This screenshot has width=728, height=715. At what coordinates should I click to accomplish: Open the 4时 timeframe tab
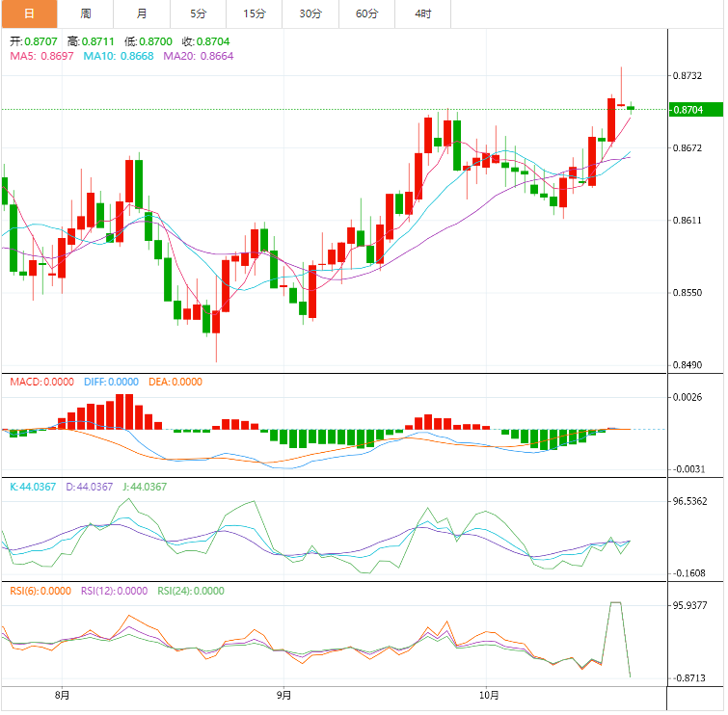422,13
